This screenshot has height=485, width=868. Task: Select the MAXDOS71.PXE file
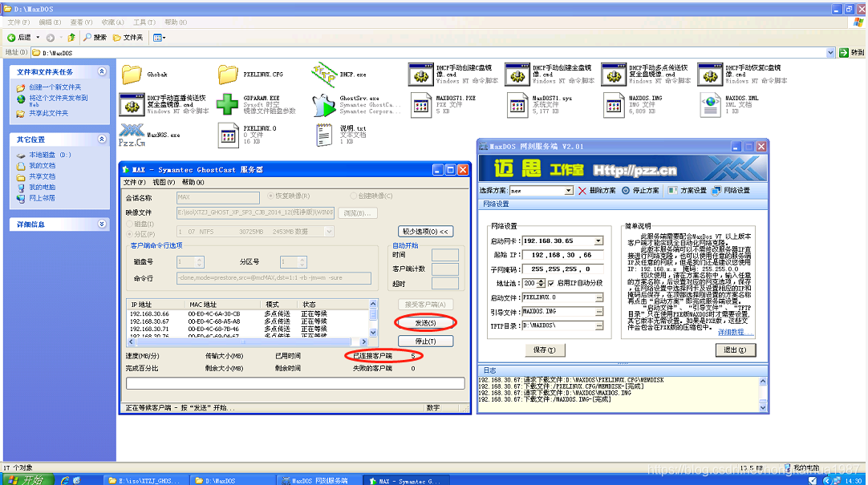click(x=420, y=105)
